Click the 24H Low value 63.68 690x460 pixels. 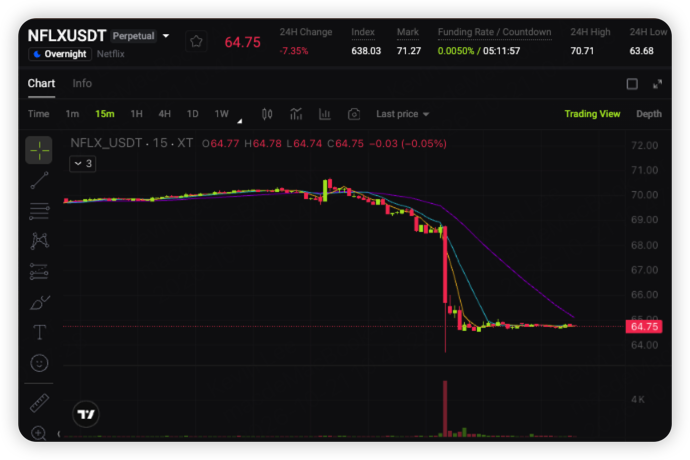[641, 51]
